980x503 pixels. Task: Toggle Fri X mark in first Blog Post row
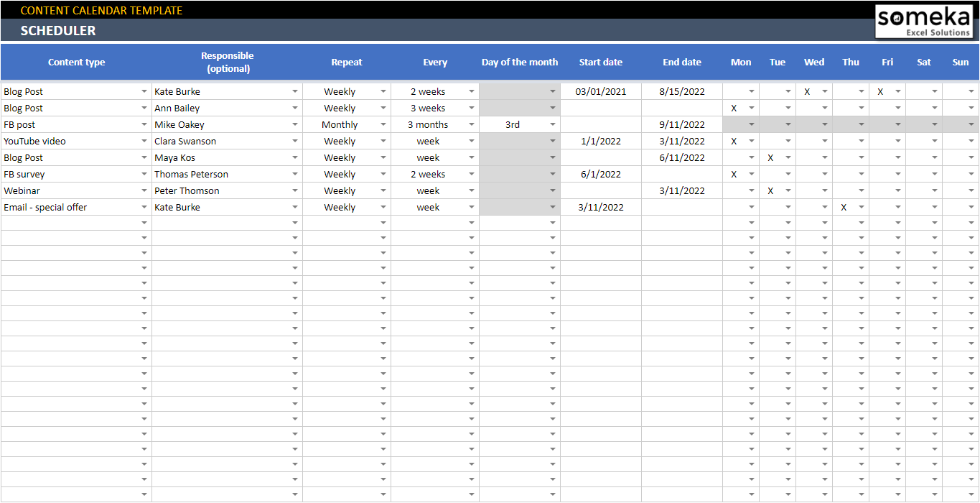pyautogui.click(x=880, y=92)
